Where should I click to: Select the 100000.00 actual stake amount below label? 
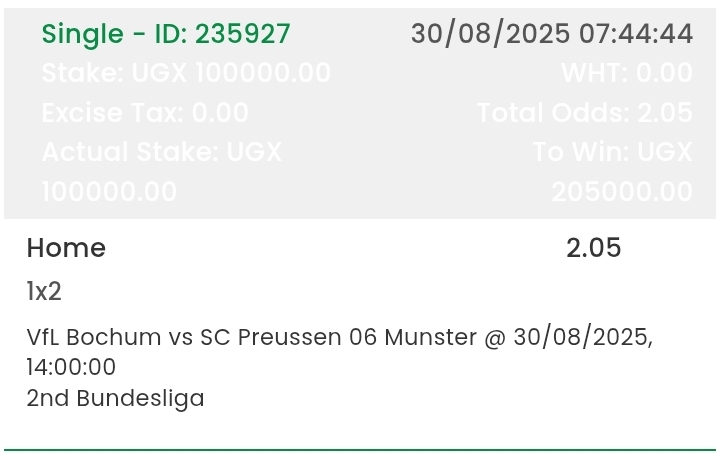pos(109,192)
